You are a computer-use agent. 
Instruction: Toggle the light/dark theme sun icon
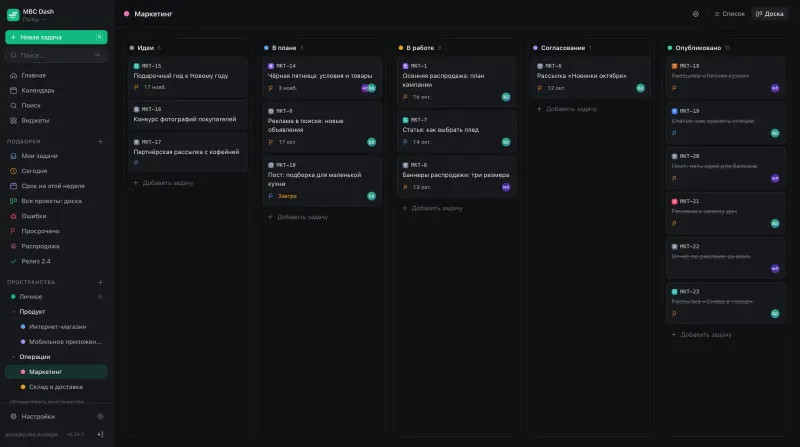pos(100,416)
